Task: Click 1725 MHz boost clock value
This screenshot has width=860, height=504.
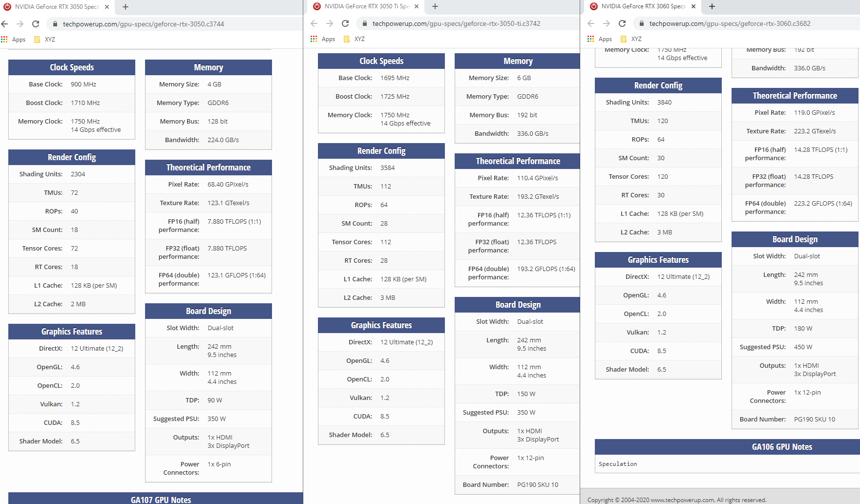Action: pyautogui.click(x=395, y=97)
